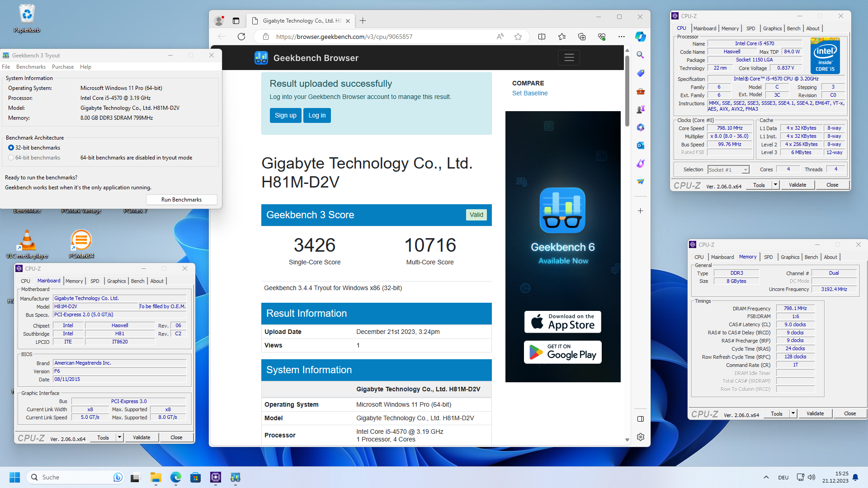This screenshot has width=868, height=488.
Task: Refresh the Geekbench Browser page
Action: point(241,37)
